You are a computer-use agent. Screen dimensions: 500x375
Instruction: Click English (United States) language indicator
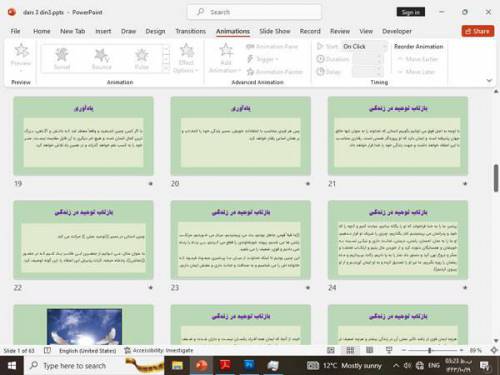(x=88, y=350)
